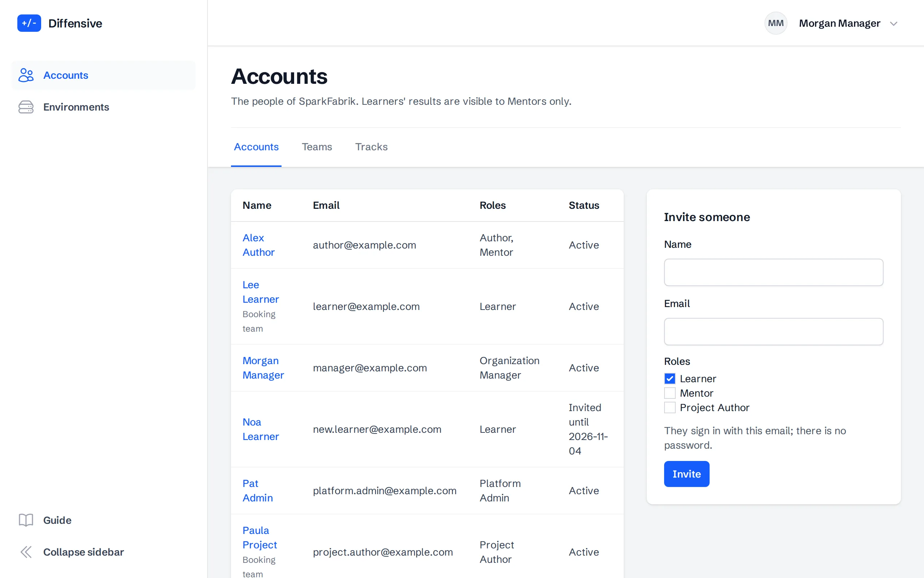
Task: Open the Guide sidebar item
Action: (x=103, y=520)
